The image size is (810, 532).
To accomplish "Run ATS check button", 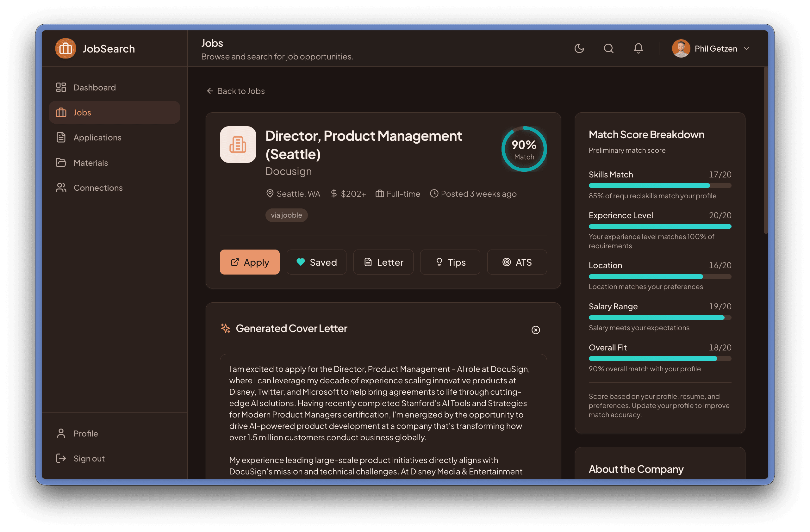I will click(517, 262).
